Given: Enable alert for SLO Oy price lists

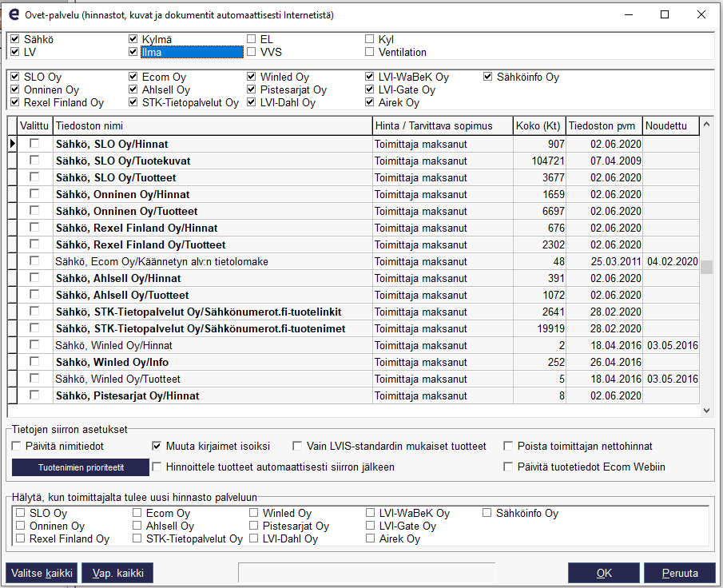Looking at the screenshot, I should click(x=20, y=512).
